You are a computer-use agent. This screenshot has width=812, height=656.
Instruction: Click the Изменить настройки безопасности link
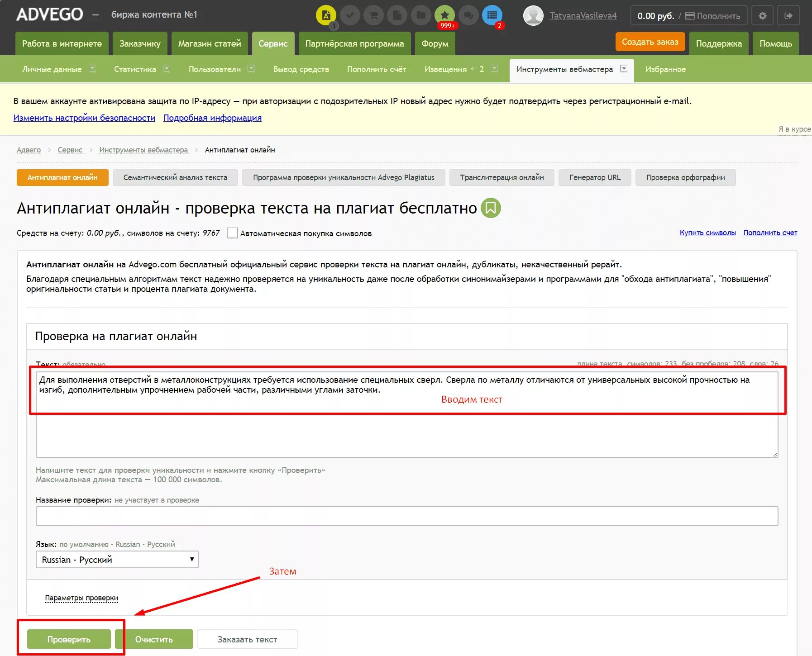pyautogui.click(x=84, y=118)
